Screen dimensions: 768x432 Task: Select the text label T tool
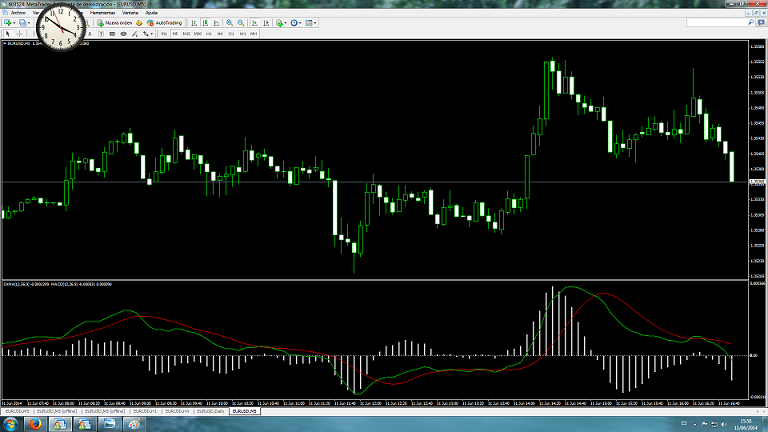[x=101, y=34]
